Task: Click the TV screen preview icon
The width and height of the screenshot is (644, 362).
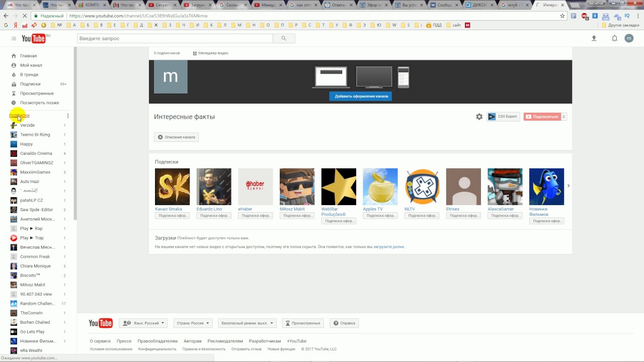Action: click(374, 77)
